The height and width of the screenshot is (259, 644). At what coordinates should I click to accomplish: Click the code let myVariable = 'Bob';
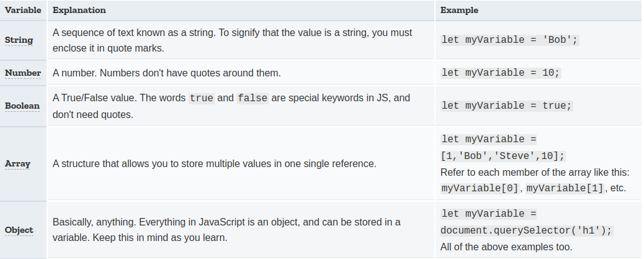pyautogui.click(x=510, y=40)
